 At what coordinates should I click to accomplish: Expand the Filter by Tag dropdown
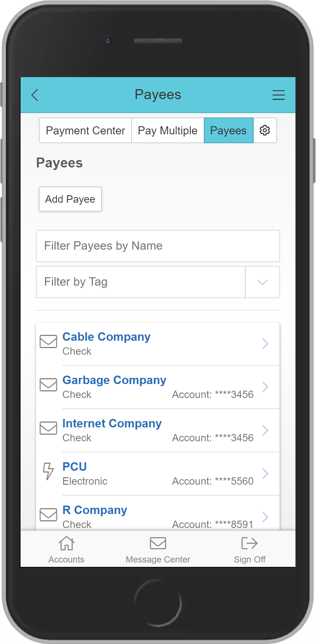pyautogui.click(x=262, y=282)
